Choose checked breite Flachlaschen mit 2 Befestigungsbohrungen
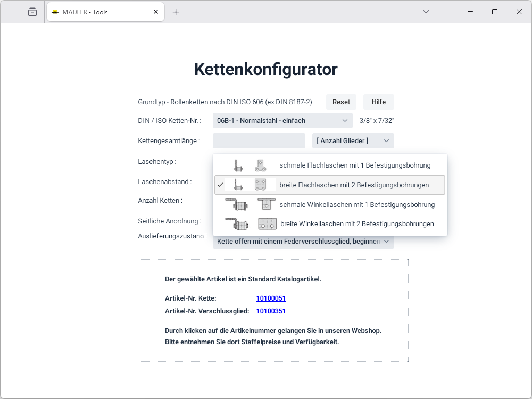 point(354,185)
